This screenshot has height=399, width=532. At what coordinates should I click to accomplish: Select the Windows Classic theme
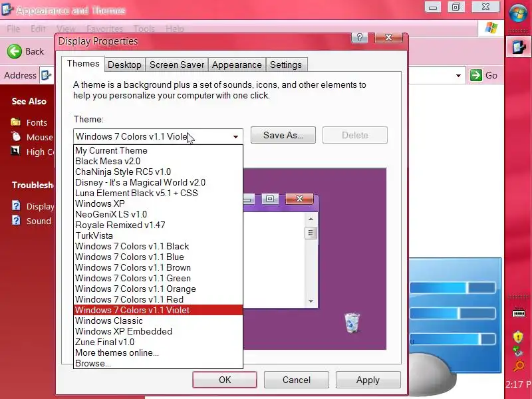pos(158,321)
